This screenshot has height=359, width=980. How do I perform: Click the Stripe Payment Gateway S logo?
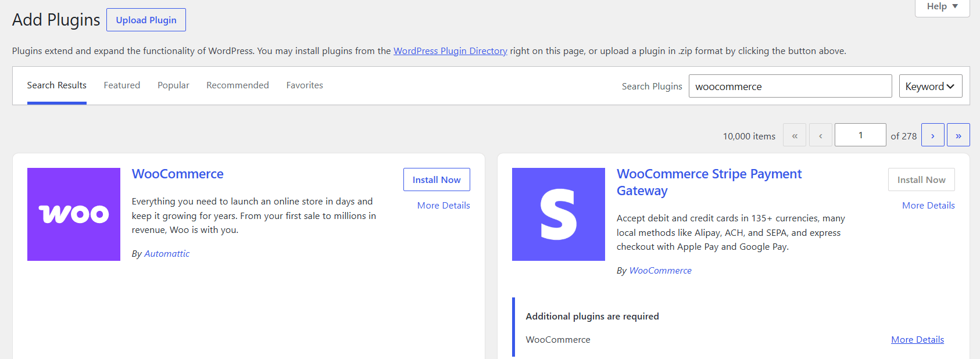559,214
